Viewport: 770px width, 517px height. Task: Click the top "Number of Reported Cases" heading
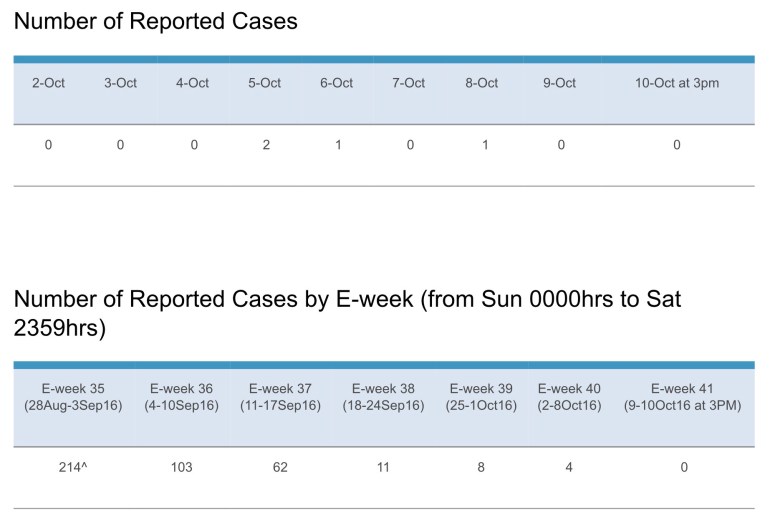155,21
